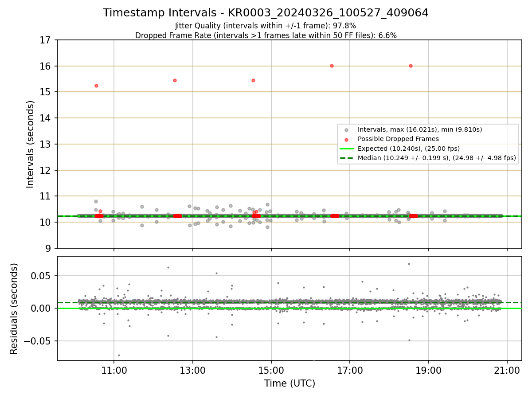Click the red marker icon in the legend
The image size is (532, 399).
(x=347, y=139)
